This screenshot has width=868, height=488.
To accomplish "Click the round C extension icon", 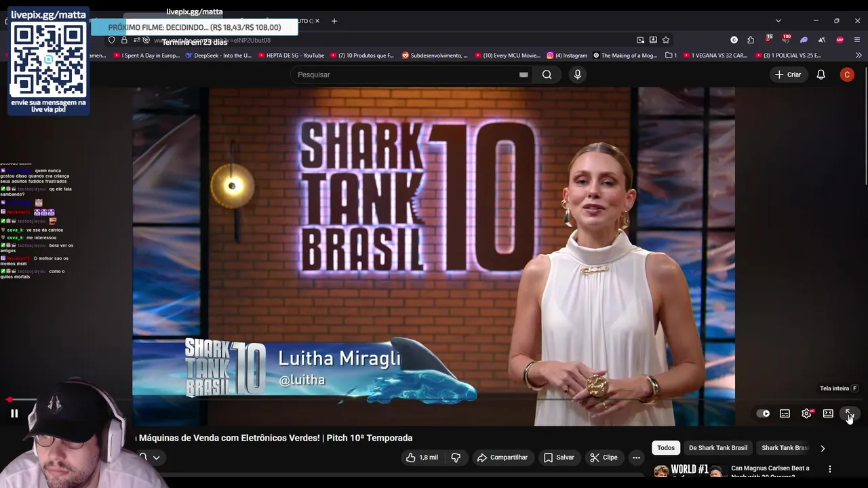I will (x=734, y=40).
